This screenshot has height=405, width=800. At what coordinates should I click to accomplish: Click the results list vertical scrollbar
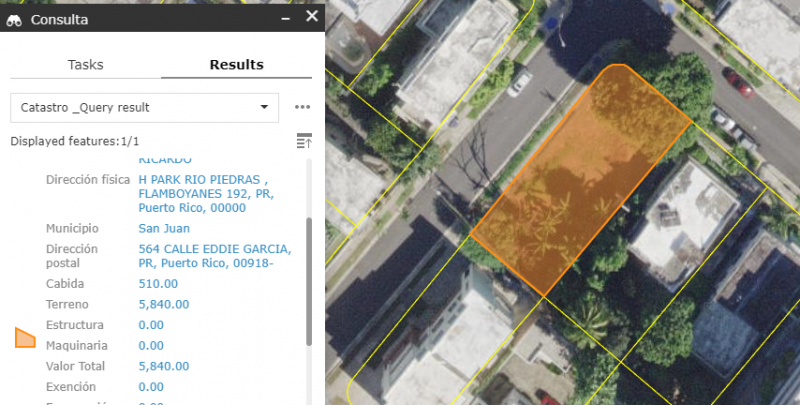tap(308, 280)
